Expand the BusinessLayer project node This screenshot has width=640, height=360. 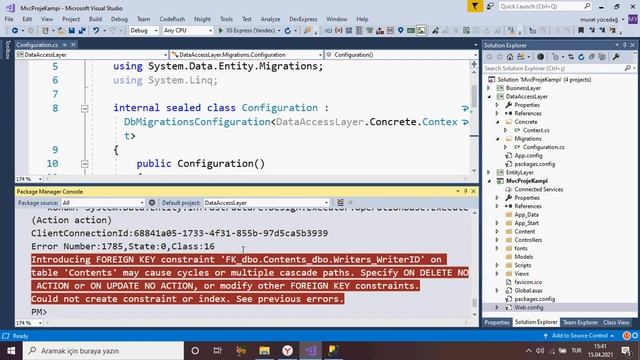pyautogui.click(x=489, y=88)
